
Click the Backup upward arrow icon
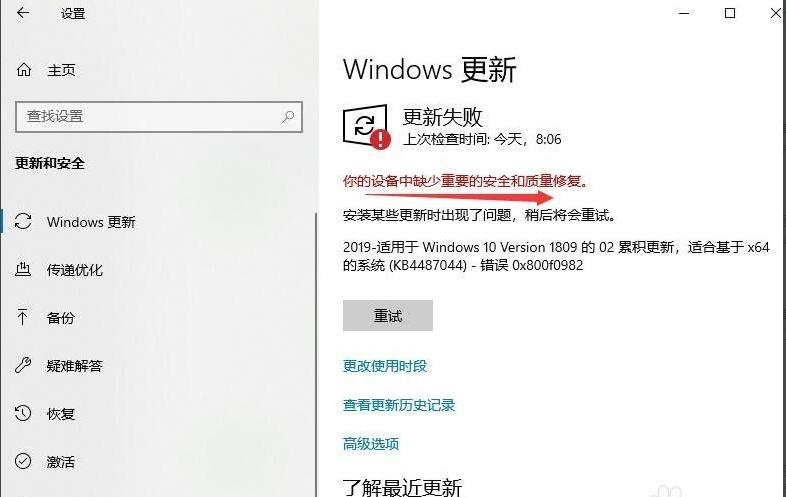[23, 317]
